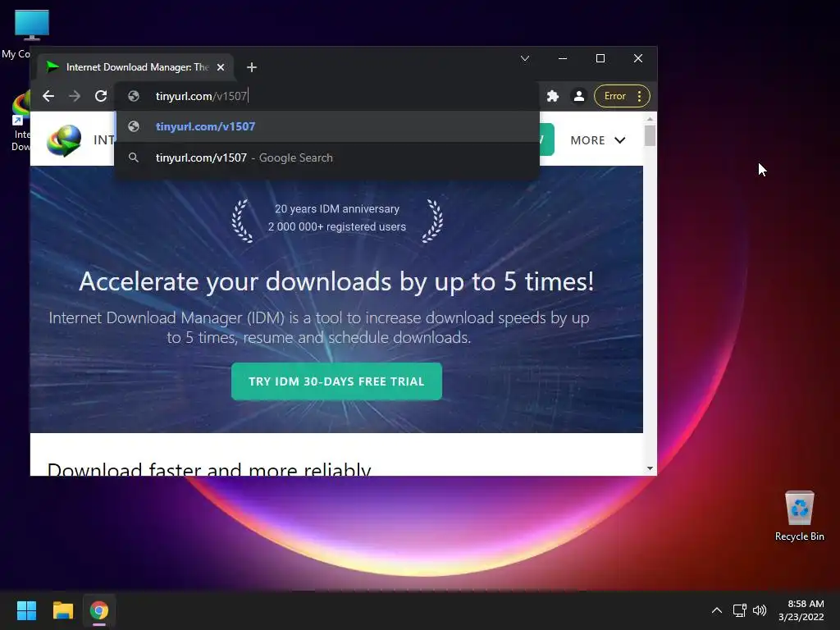This screenshot has height=630, width=840.
Task: Expand the MORE menu on IDM site
Action: coord(597,140)
